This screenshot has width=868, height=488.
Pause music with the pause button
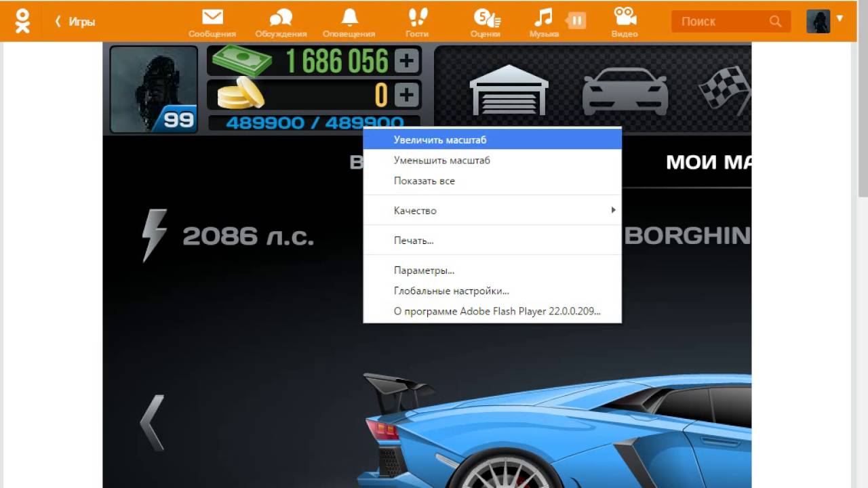576,21
